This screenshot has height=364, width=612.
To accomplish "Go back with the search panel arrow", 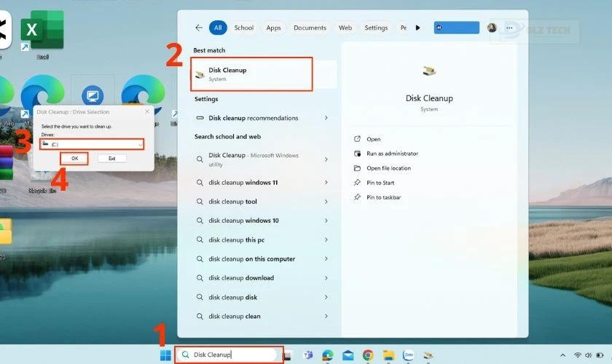I will click(x=199, y=28).
